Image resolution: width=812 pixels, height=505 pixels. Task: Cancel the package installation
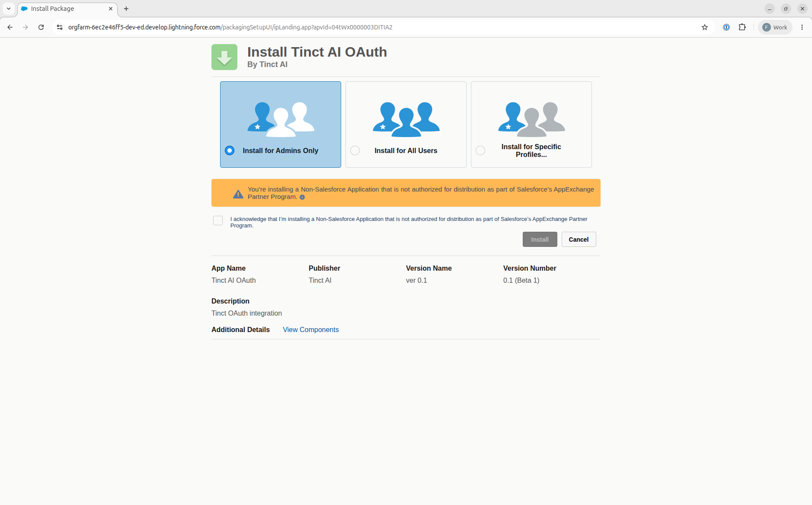click(579, 240)
